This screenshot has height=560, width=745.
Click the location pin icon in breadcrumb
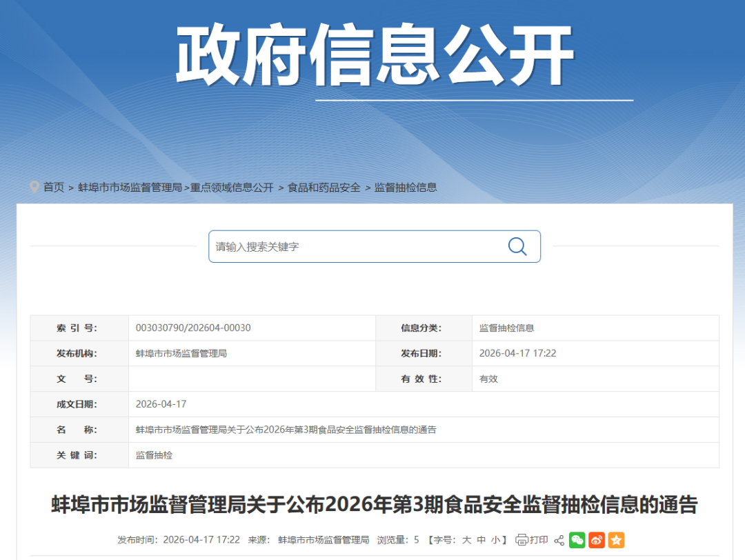click(x=34, y=187)
